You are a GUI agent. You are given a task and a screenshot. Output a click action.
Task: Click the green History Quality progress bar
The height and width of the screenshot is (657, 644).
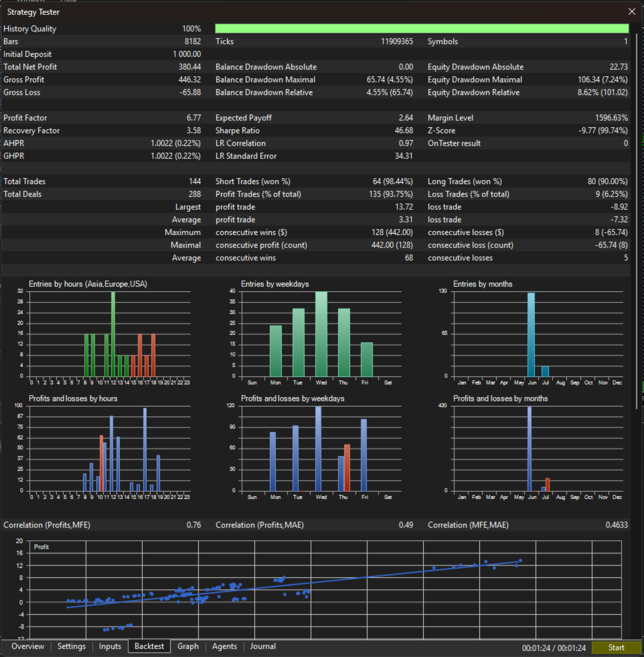(422, 29)
